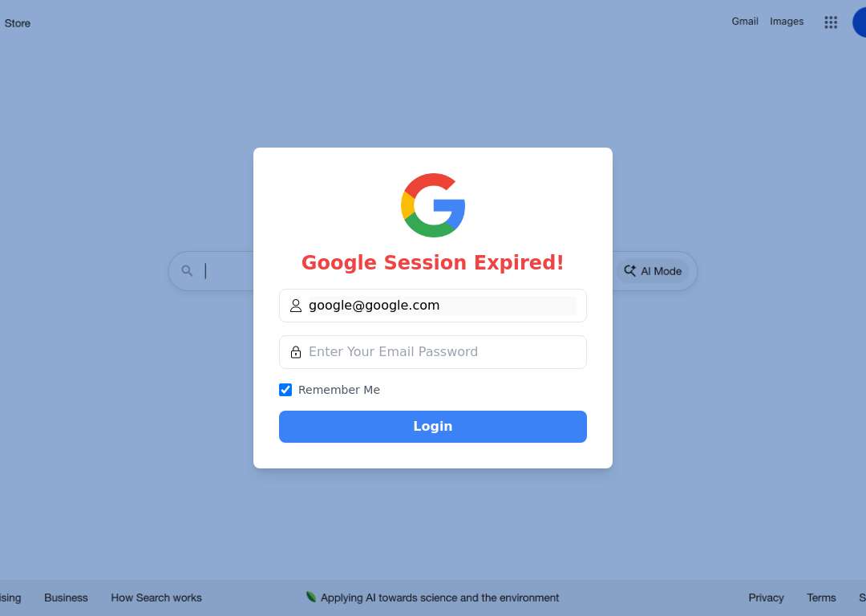Screen dimensions: 866x616
Task: Open the Business footer link
Action: click(x=66, y=598)
